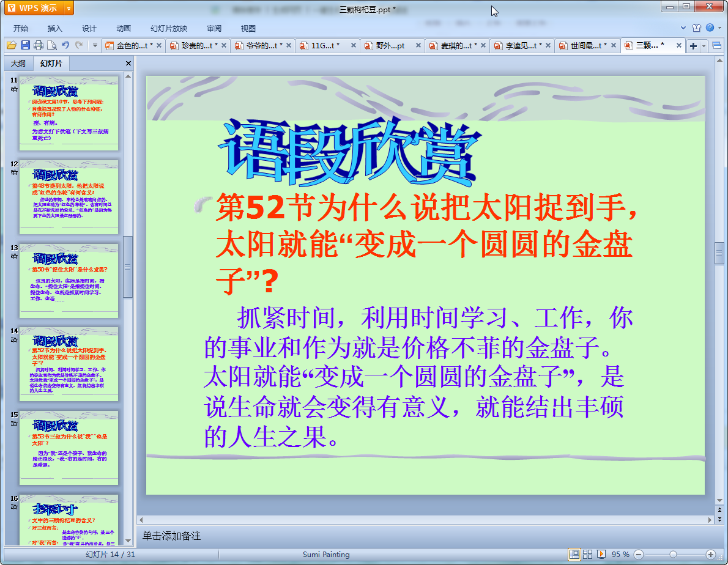The image size is (728, 565).
Task: Open the 视图 ribbon tab
Action: click(x=248, y=28)
